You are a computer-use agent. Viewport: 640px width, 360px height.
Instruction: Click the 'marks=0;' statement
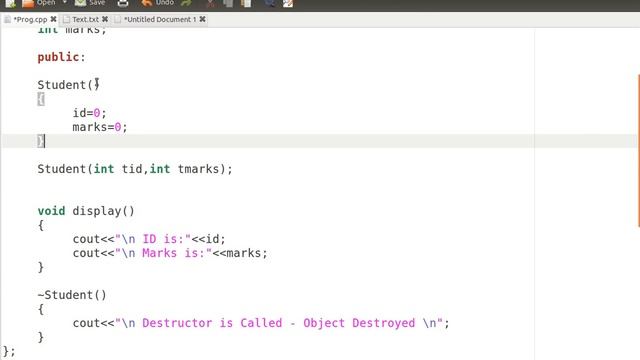(100, 127)
